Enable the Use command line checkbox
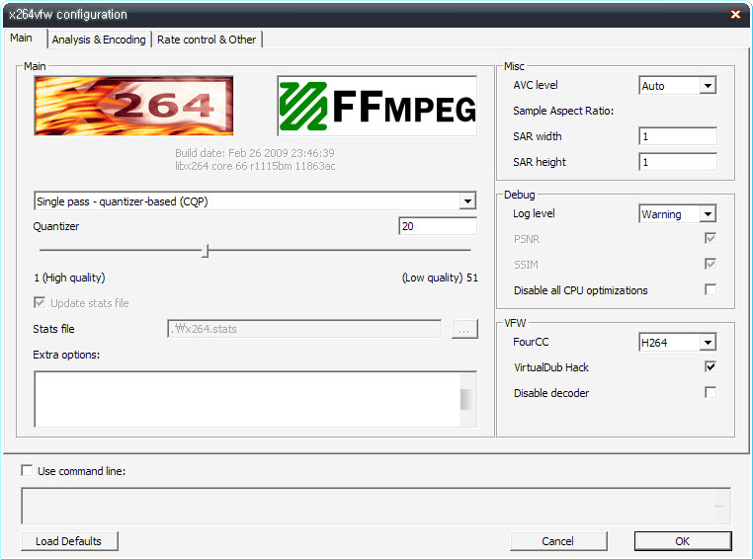Image resolution: width=753 pixels, height=560 pixels. (27, 471)
